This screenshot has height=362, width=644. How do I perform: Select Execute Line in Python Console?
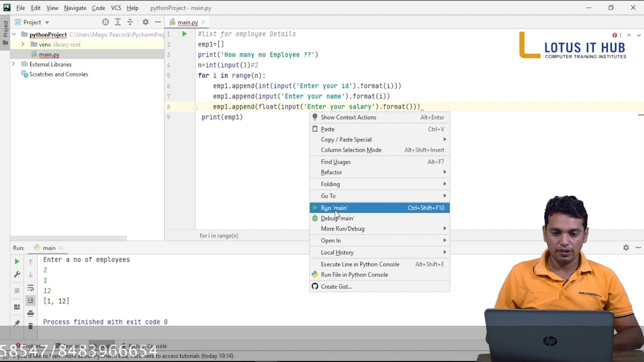[x=379, y=264]
